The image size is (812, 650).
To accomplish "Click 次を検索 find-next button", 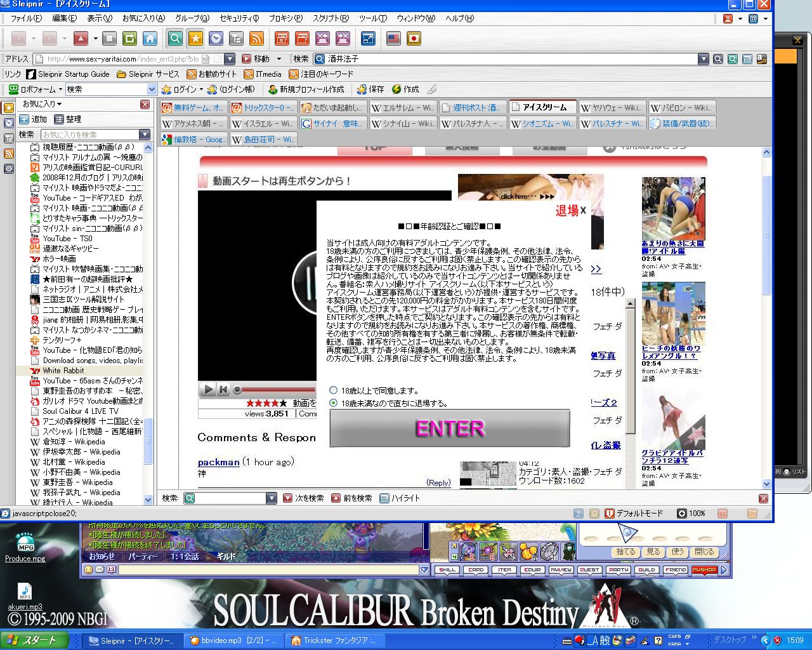I will point(303,498).
